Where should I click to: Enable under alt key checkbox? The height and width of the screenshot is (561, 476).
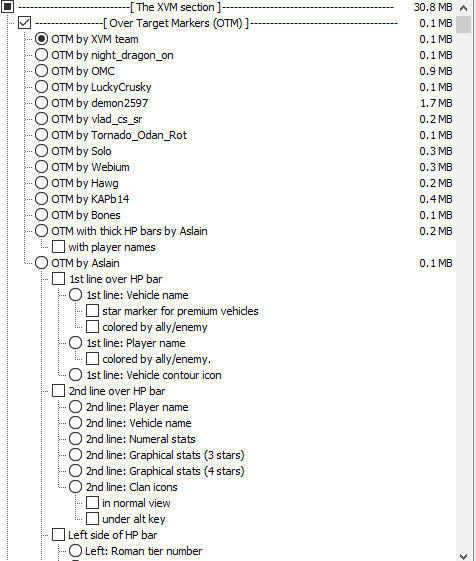[x=92, y=519]
